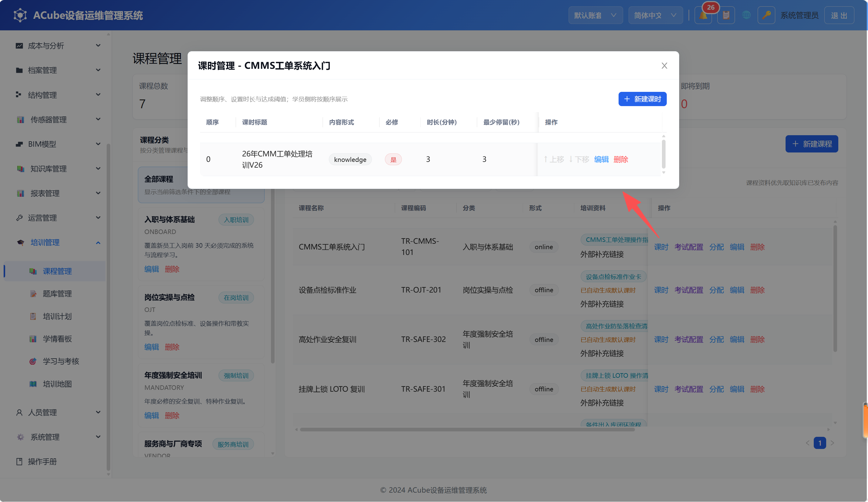Image resolution: width=868 pixels, height=502 pixels.
Task: Click the 传感器管理 sidebar icon
Action: [21, 119]
